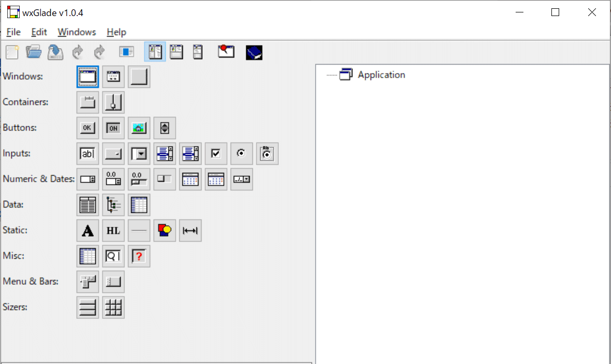Viewport: 611px width, 364px height.
Task: Maximize the wxGlade window
Action: (555, 12)
